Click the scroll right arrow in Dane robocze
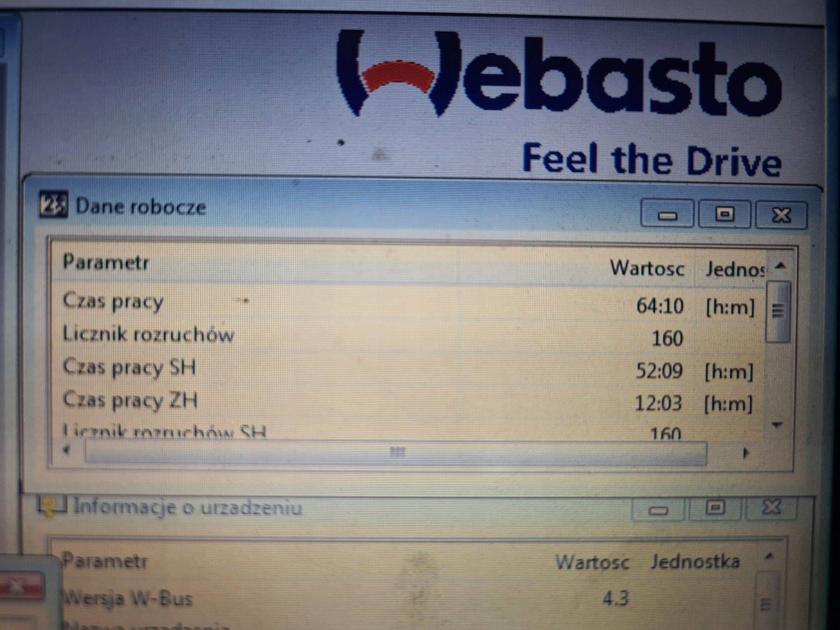 745,453
